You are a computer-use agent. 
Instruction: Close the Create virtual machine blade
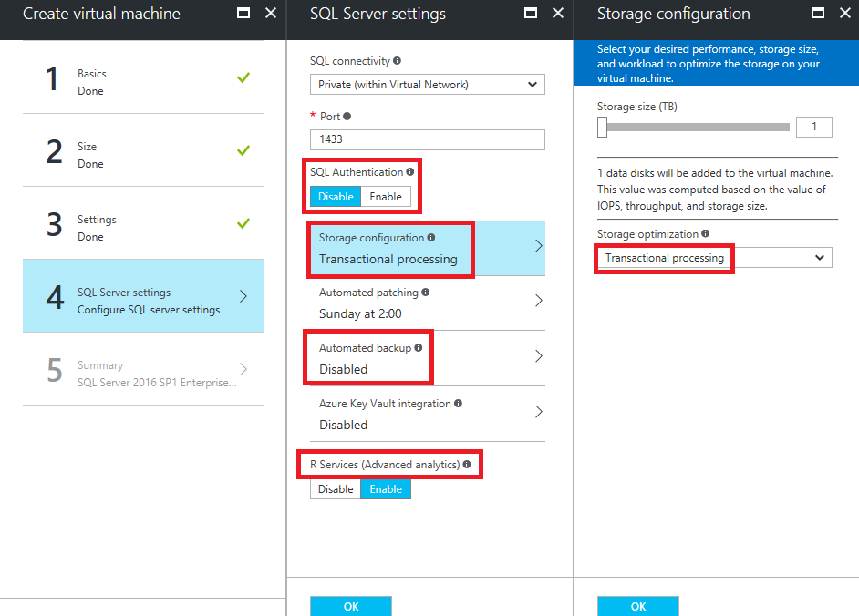coord(271,13)
